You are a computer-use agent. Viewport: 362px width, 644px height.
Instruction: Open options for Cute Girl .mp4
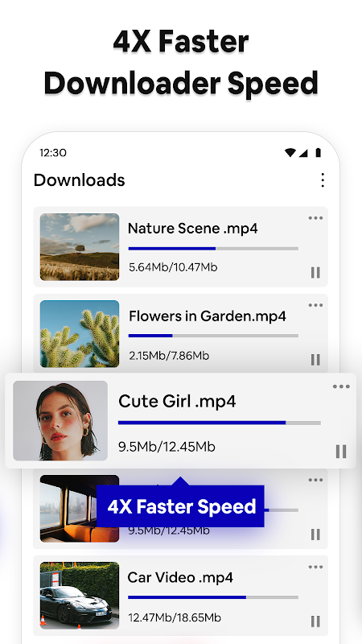pos(341,386)
